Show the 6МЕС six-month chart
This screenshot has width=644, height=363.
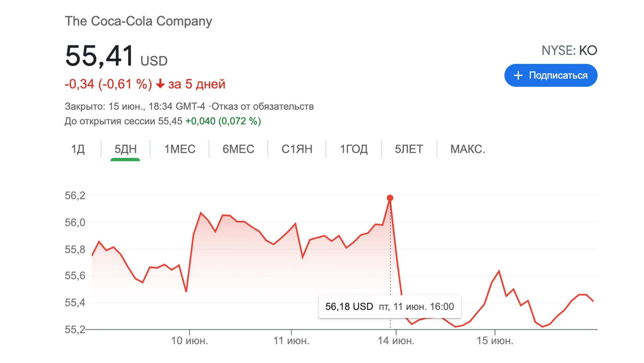coord(238,149)
